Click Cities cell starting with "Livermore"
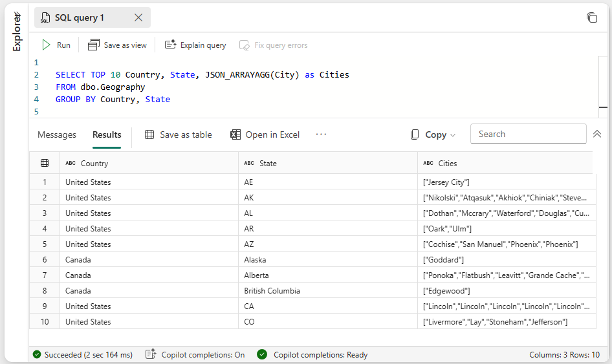The height and width of the screenshot is (364, 612). (507, 321)
